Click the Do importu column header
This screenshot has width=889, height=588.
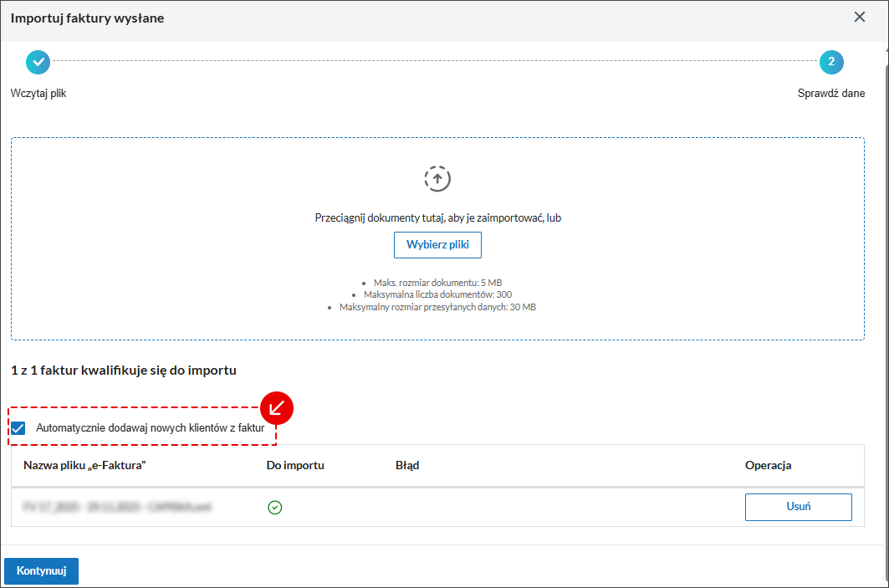(x=295, y=465)
